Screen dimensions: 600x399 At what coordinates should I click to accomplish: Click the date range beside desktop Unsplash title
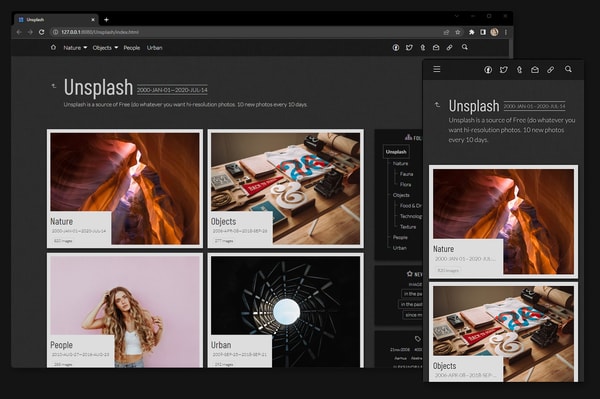172,90
